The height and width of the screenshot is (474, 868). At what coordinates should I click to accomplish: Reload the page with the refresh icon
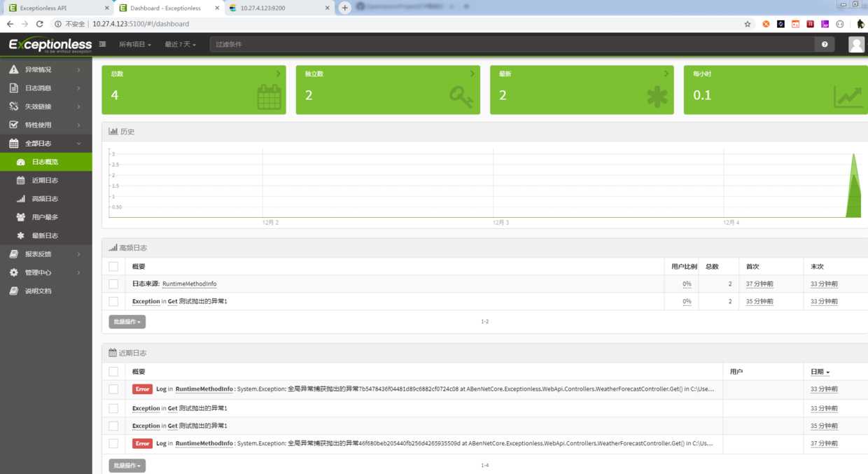(x=41, y=24)
